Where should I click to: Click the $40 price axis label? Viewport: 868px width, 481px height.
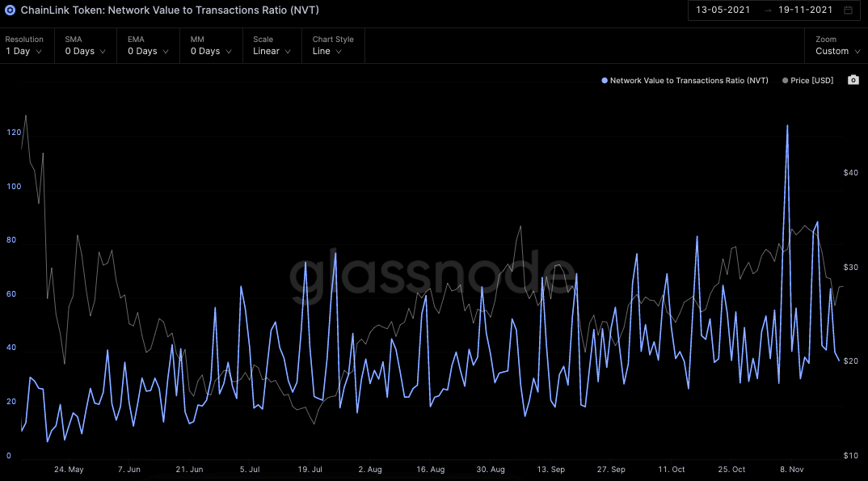tap(851, 173)
